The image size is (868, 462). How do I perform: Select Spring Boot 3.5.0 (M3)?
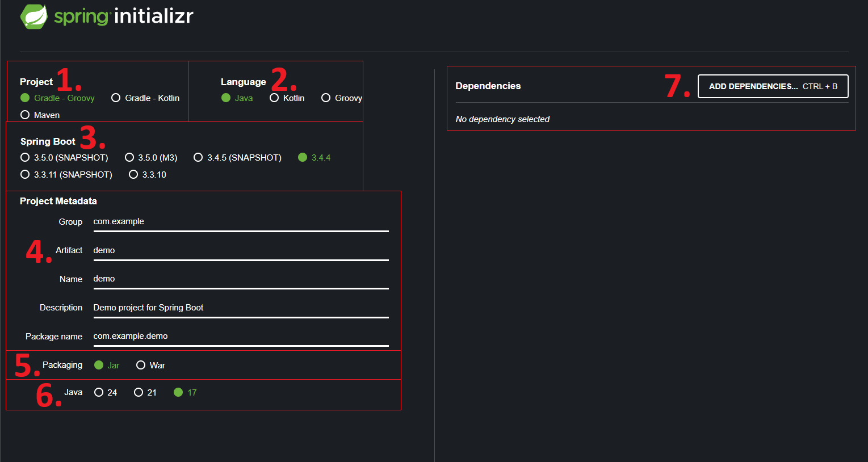[151, 157]
